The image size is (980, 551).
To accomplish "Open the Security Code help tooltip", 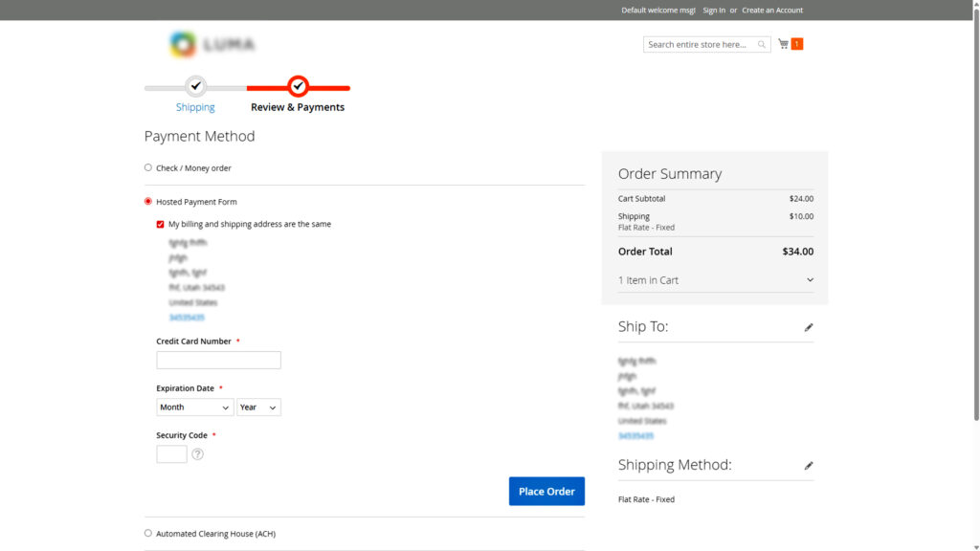I will [197, 453].
